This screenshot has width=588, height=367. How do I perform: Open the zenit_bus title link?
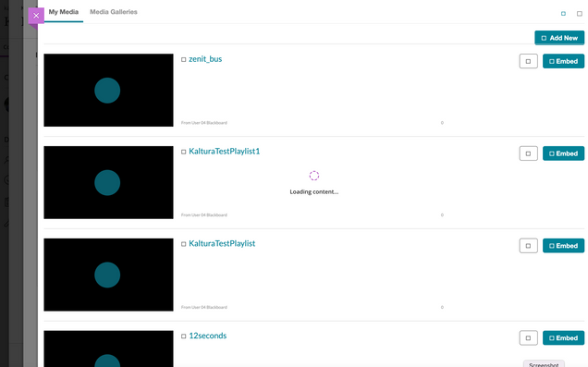(205, 59)
